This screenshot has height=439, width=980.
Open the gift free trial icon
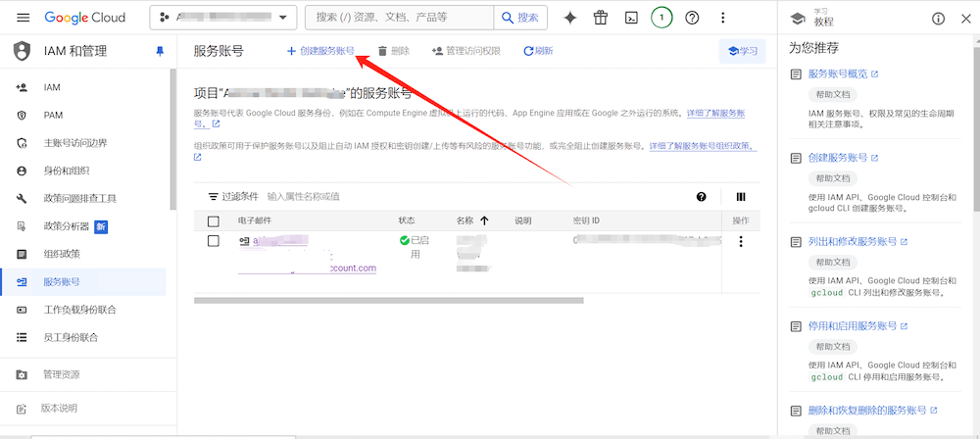point(601,18)
